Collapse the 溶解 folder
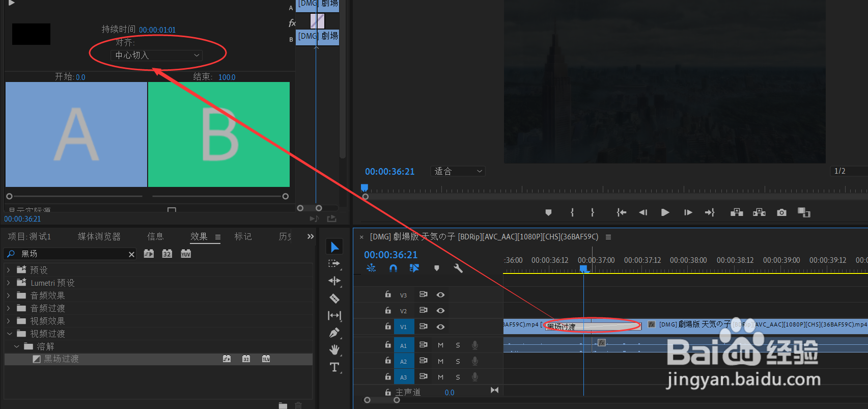The width and height of the screenshot is (868, 409). [x=17, y=346]
